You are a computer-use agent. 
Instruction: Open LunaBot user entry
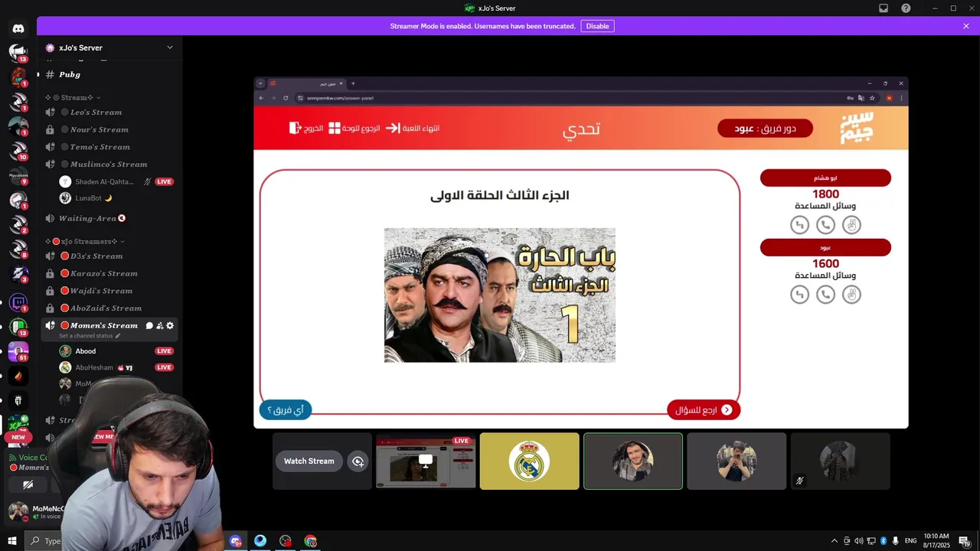(116, 198)
